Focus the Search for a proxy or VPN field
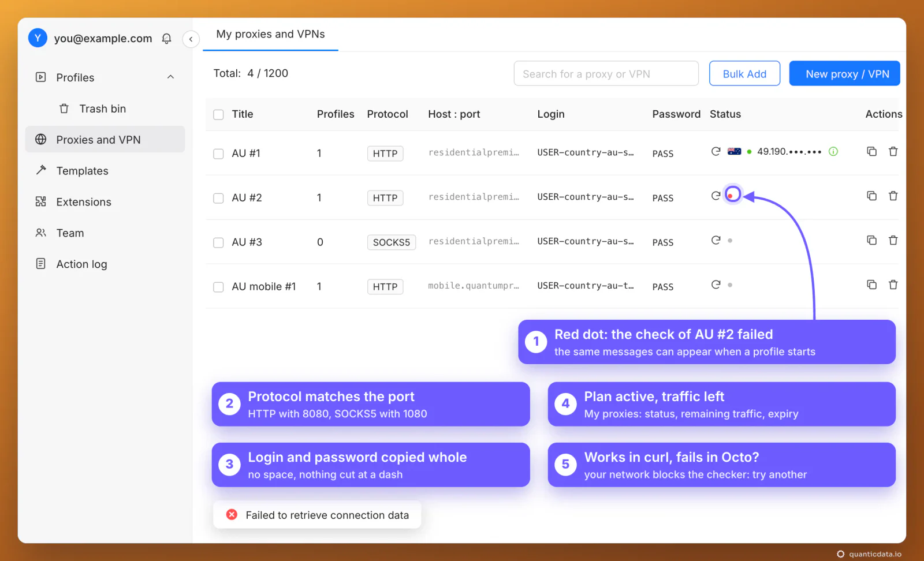924x561 pixels. [606, 74]
